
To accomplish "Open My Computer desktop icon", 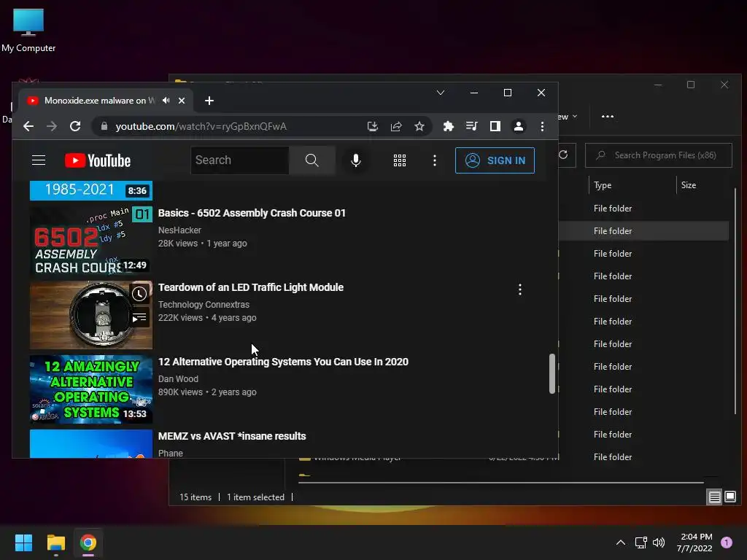I will click(28, 31).
